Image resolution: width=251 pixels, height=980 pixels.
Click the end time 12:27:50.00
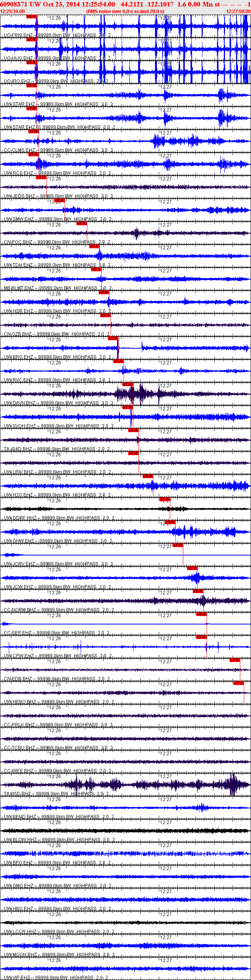click(x=238, y=11)
